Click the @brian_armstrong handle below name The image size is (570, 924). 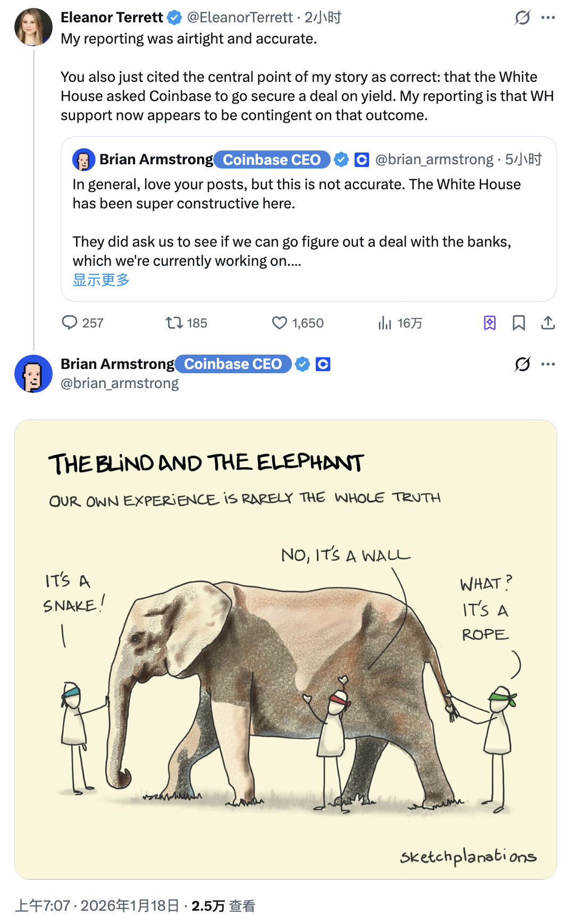click(x=120, y=383)
